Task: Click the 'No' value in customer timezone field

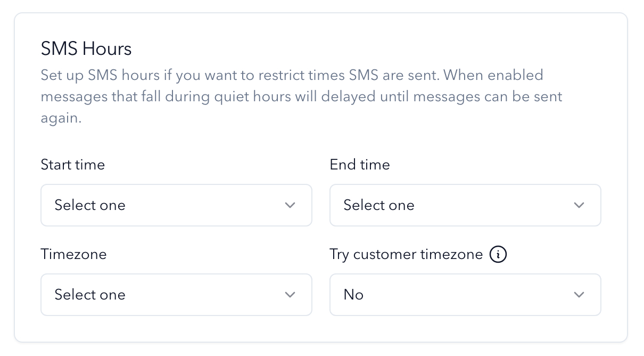Action: pyautogui.click(x=353, y=295)
